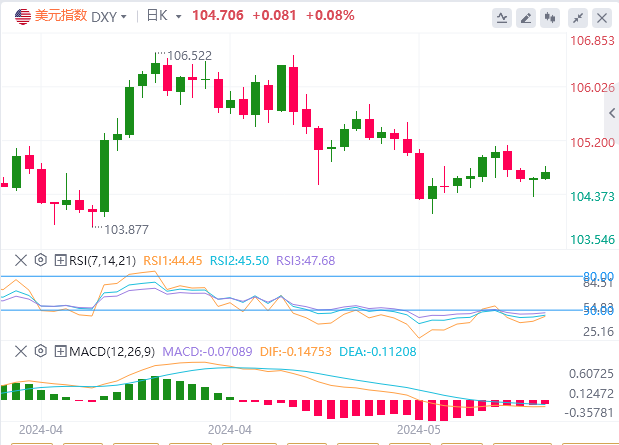Click the 0.12472 MACD axis value

point(591,394)
